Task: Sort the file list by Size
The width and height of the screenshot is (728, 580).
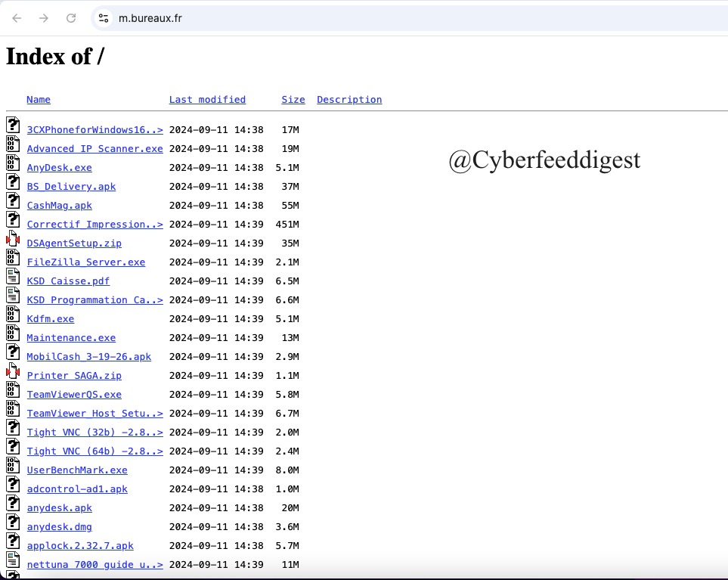Action: click(x=293, y=99)
